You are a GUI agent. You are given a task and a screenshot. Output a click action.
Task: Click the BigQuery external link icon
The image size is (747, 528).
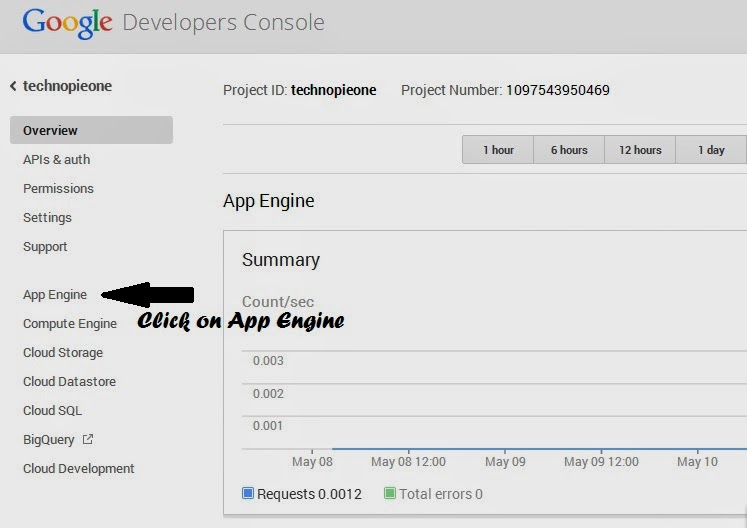point(88,439)
